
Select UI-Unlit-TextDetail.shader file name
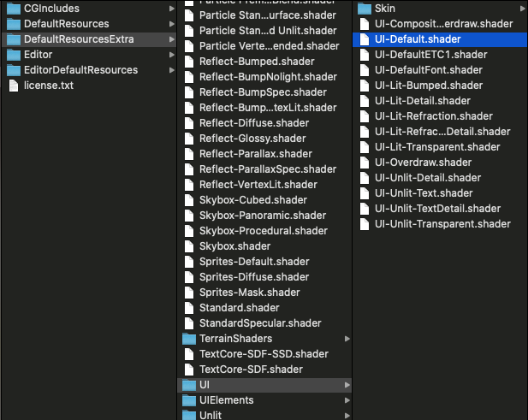(x=438, y=209)
